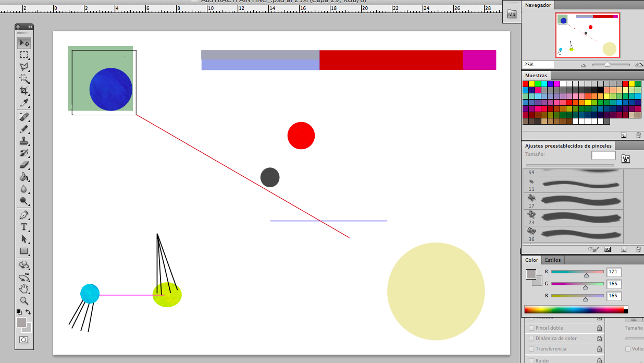
Task: Select the Rectangle shape tool
Action: [x=24, y=251]
